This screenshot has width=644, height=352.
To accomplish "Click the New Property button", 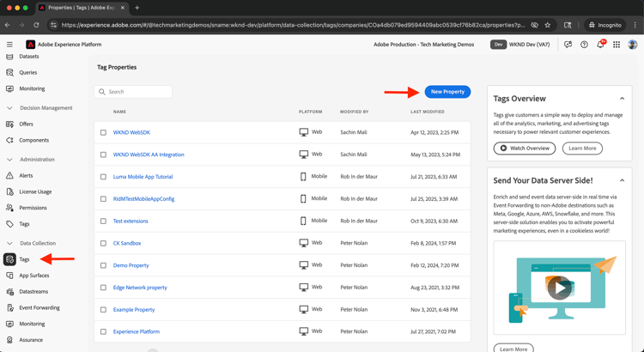I will [x=447, y=92].
